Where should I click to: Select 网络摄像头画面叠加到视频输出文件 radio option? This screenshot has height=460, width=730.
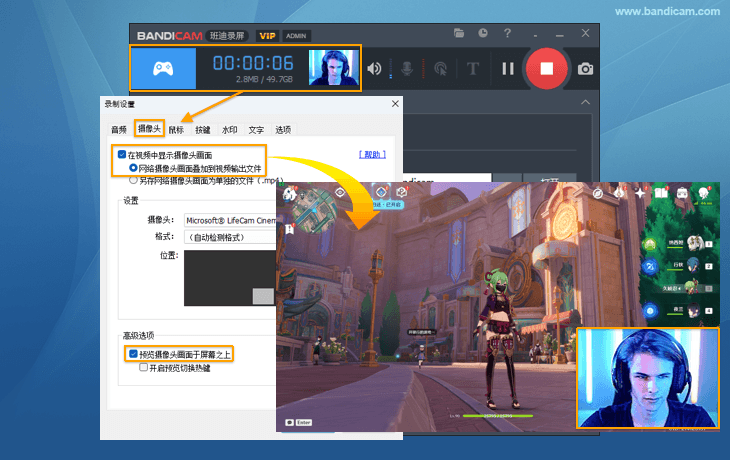tap(134, 168)
